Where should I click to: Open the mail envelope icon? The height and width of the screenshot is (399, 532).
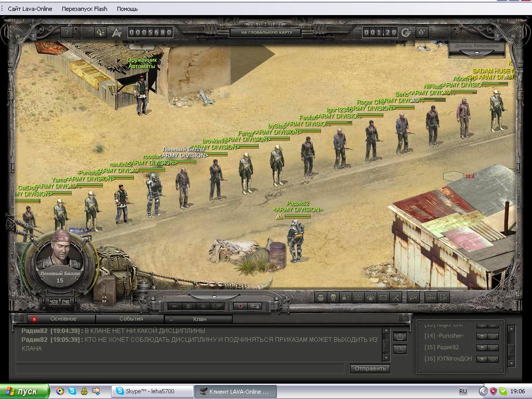383,298
